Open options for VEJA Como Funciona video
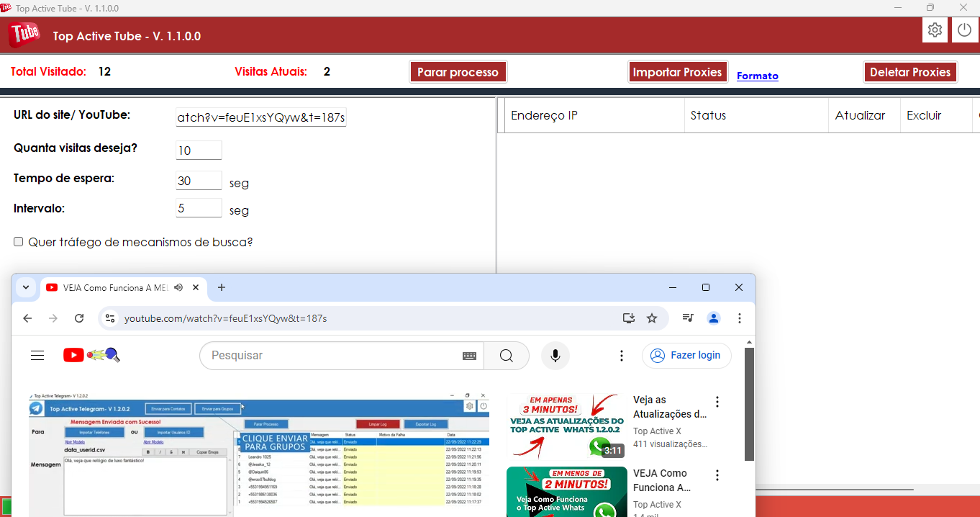Viewport: 980px width, 517px height. pyautogui.click(x=717, y=475)
